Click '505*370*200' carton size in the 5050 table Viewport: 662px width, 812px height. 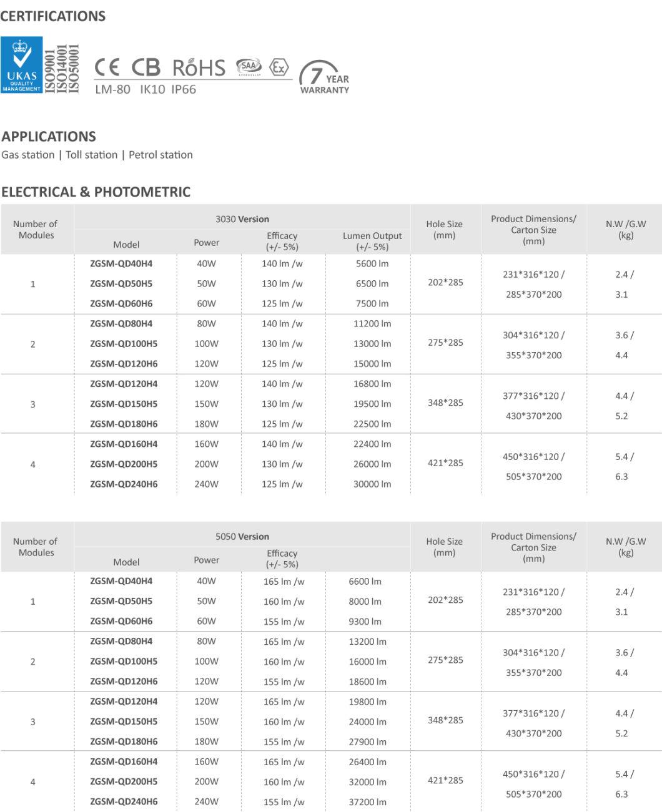click(x=533, y=794)
